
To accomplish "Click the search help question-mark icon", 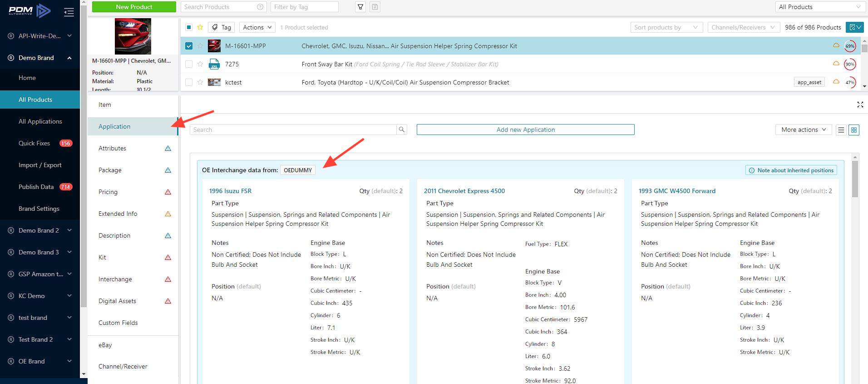I will point(260,7).
